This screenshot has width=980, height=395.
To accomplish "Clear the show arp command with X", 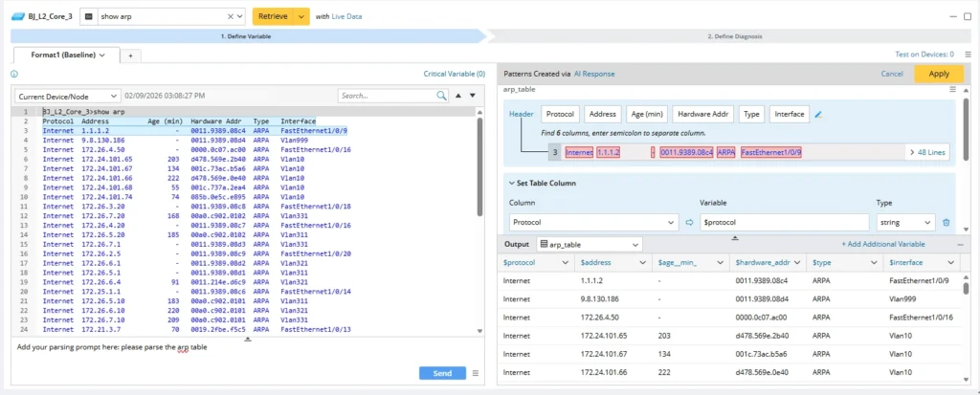I will 231,16.
